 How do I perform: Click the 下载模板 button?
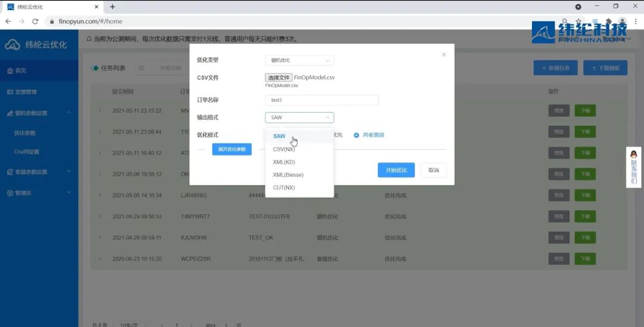[x=605, y=68]
